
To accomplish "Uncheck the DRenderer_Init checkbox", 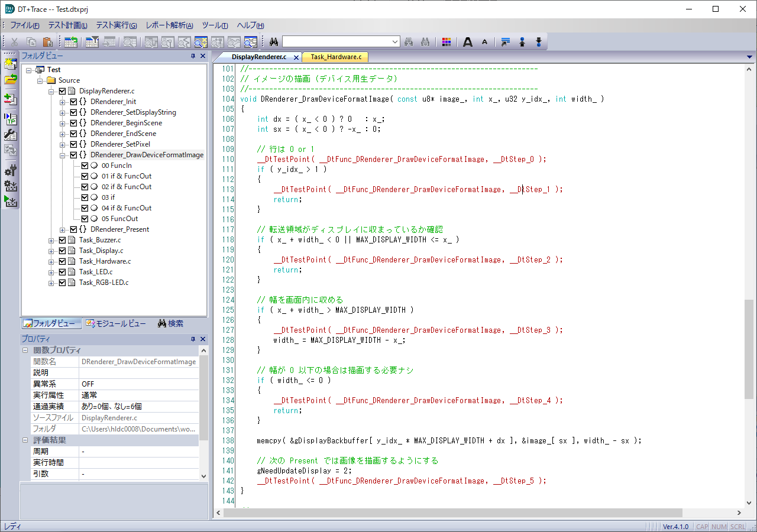I will pos(74,102).
